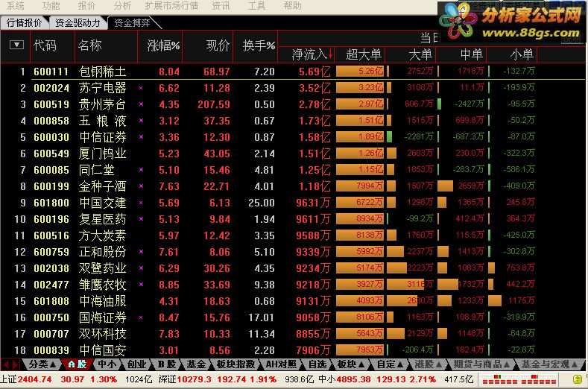Switch to the 中小 board tab
This screenshot has width=588, height=389.
[107, 364]
